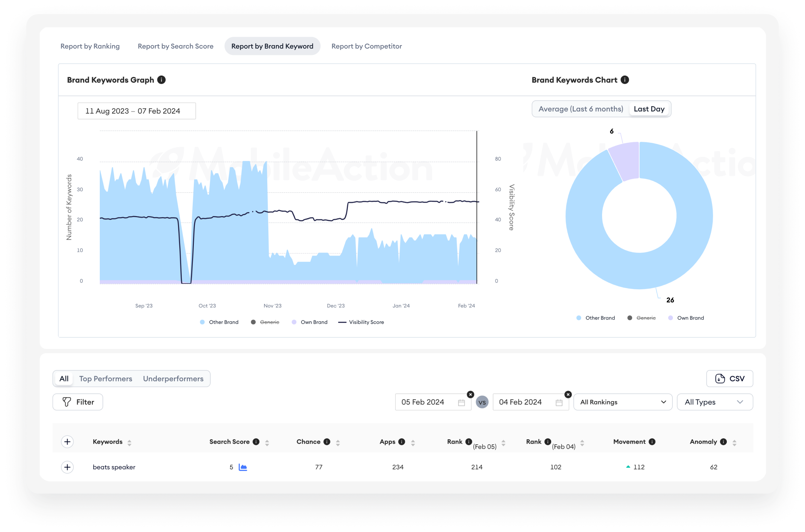Select Report by Brand Keyword tab
This screenshot has height=532, width=805.
tap(272, 46)
